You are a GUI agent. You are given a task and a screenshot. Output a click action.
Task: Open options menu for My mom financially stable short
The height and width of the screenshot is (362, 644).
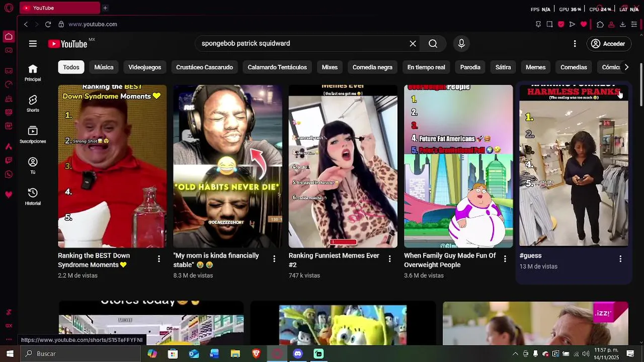274,259
